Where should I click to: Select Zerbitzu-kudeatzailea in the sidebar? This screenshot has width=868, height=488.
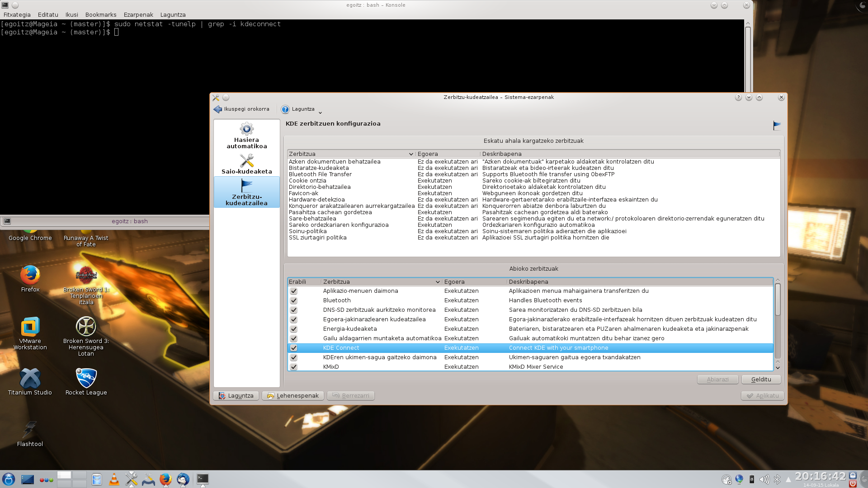click(x=246, y=192)
